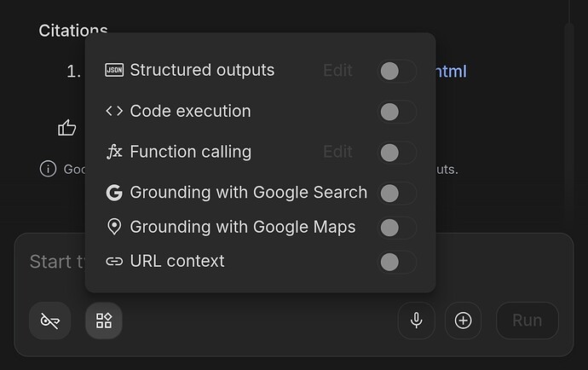Turn on the Code execution switch
588x370 pixels.
tap(397, 112)
